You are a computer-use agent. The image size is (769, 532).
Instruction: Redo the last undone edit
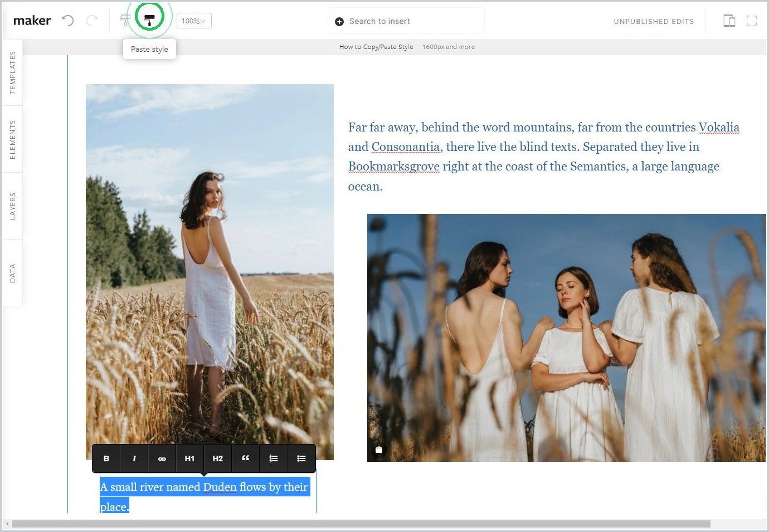(x=92, y=21)
